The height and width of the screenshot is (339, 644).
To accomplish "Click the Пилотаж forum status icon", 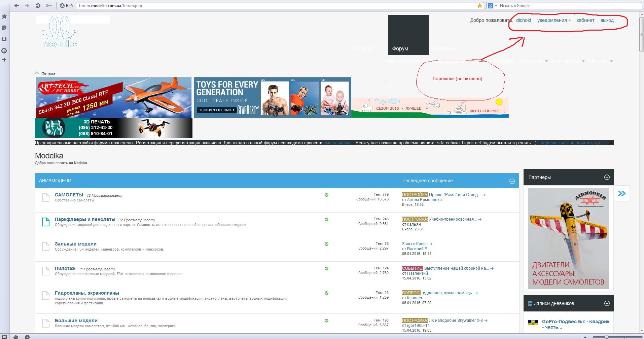I will 46,271.
